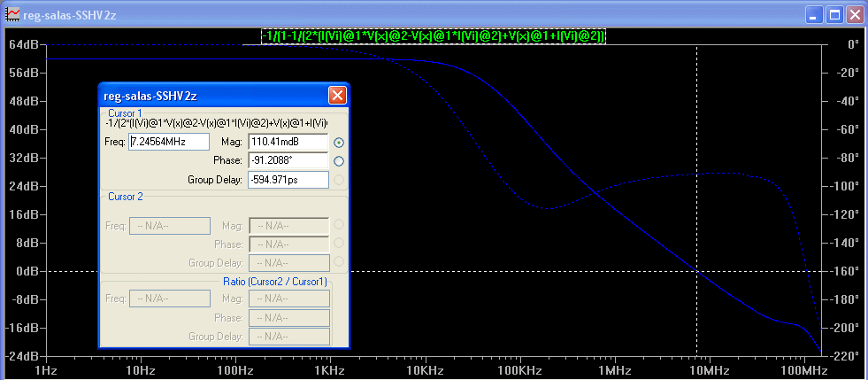Click the Cursor 1 Mag field 110.41mdB
The image size is (868, 380).
coord(289,142)
